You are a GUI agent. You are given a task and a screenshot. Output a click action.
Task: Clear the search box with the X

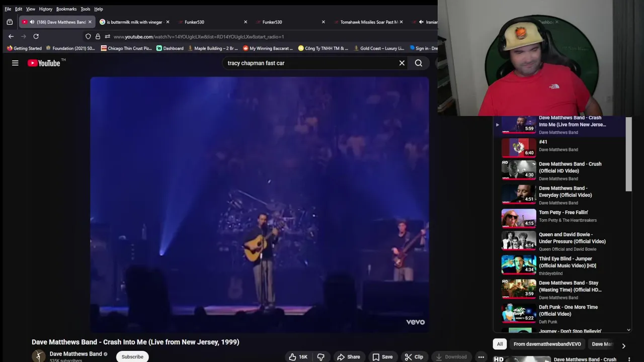[x=401, y=63]
